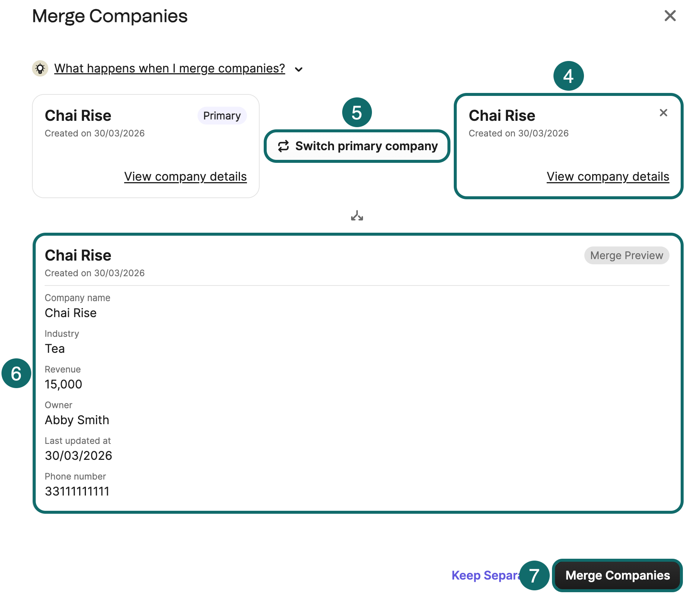The height and width of the screenshot is (600, 700).
Task: Confirm with the Merge Companies button
Action: click(617, 575)
